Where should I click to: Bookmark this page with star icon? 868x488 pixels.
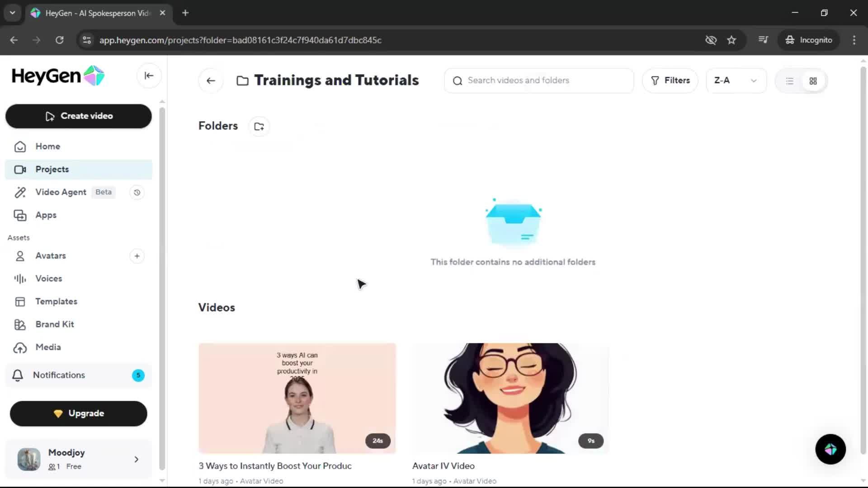[x=731, y=40]
